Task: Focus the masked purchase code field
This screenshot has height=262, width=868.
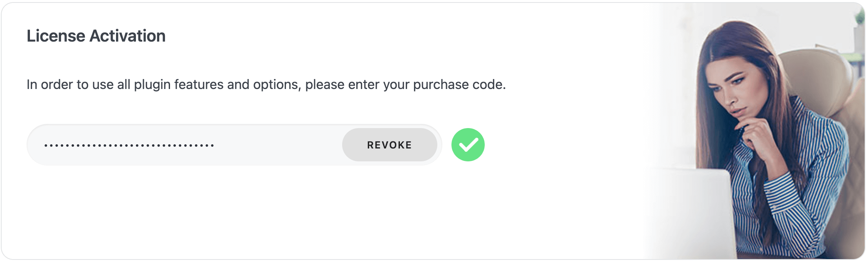Action: click(x=183, y=145)
